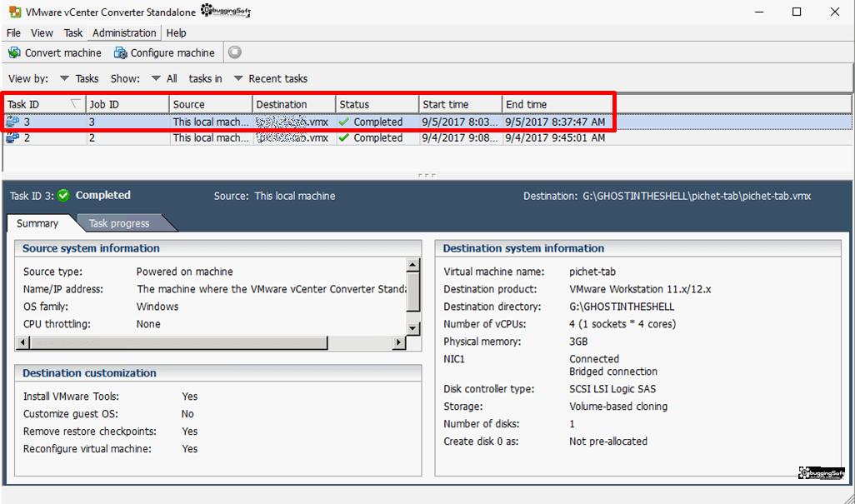This screenshot has height=504, width=855.
Task: Click the task icon in row with Task ID 3
Action: [x=12, y=122]
